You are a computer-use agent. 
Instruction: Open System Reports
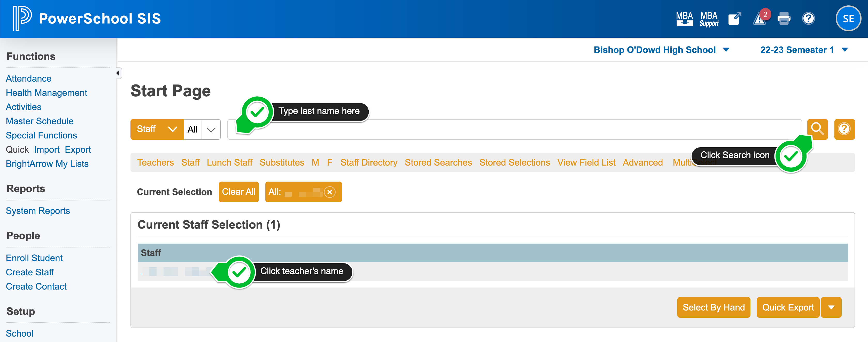pyautogui.click(x=38, y=211)
